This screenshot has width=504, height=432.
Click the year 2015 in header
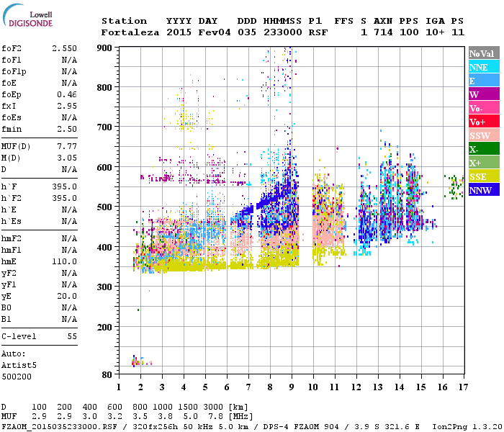[179, 32]
